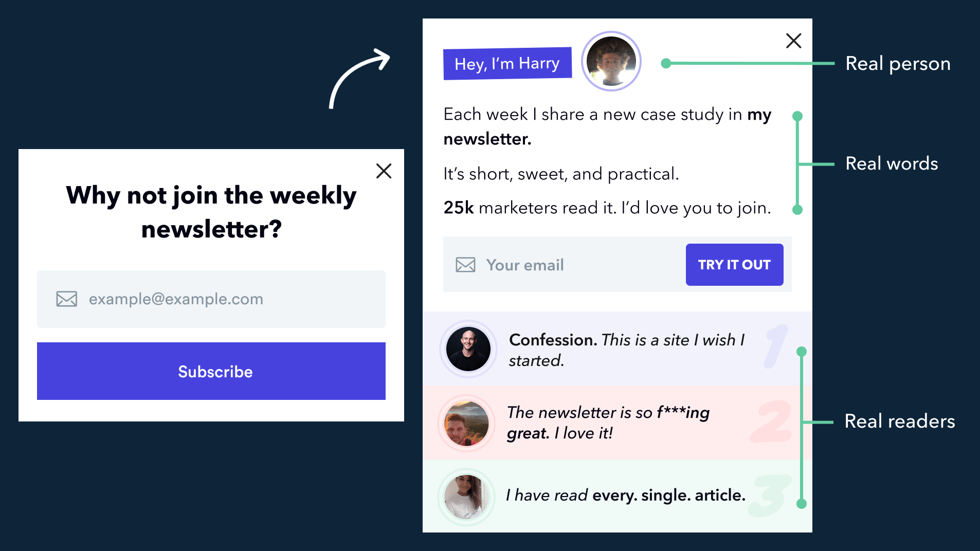The height and width of the screenshot is (551, 980).
Task: Focus the example@example.com email field
Action: (211, 299)
